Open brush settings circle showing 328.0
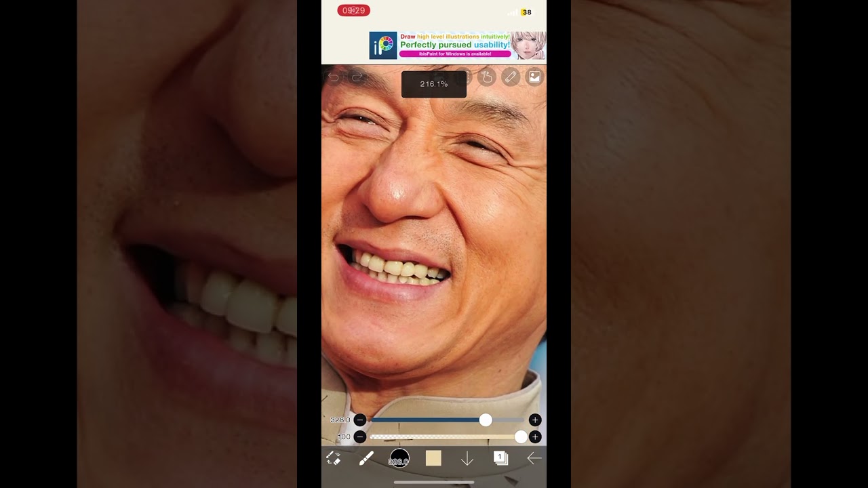868x488 pixels. pos(399,459)
